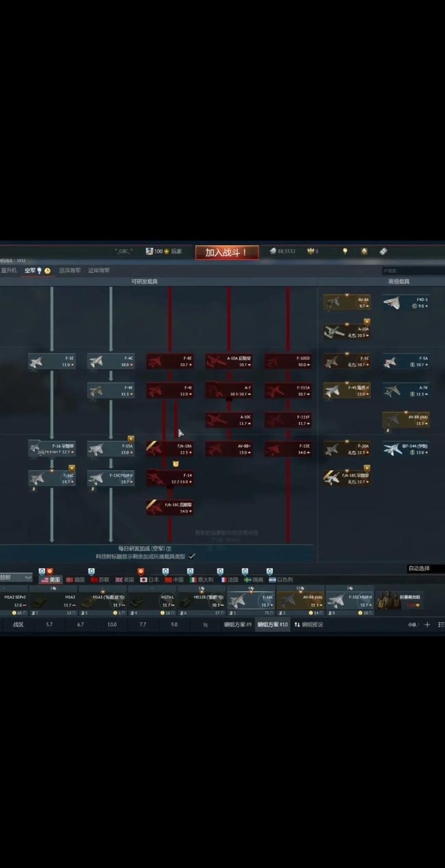
Task: Switch to the 直升机 tab
Action: [x=9, y=270]
